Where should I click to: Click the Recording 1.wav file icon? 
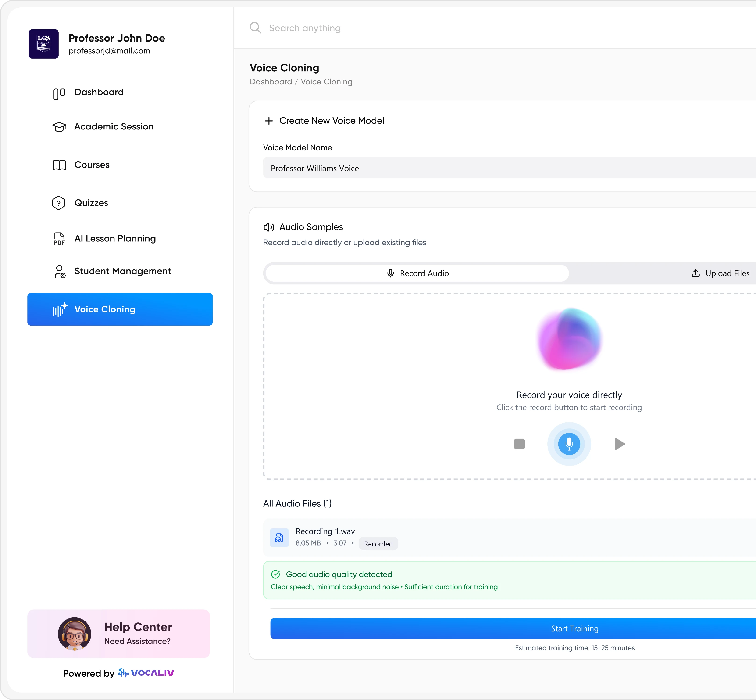[x=279, y=538]
